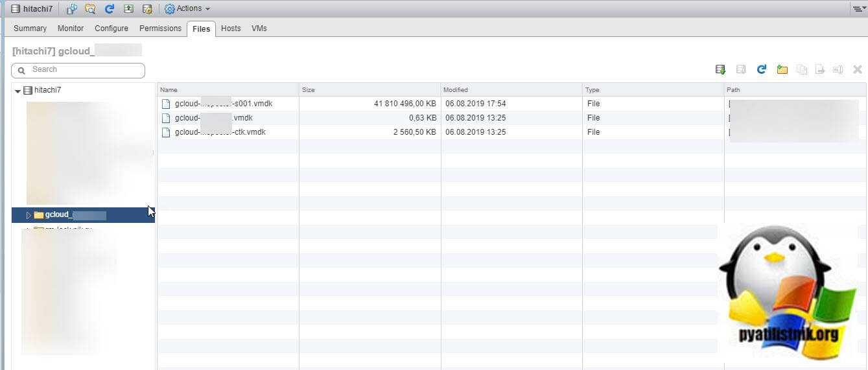Sort by the Modified column header
The height and width of the screenshot is (370, 868).
(x=511, y=89)
